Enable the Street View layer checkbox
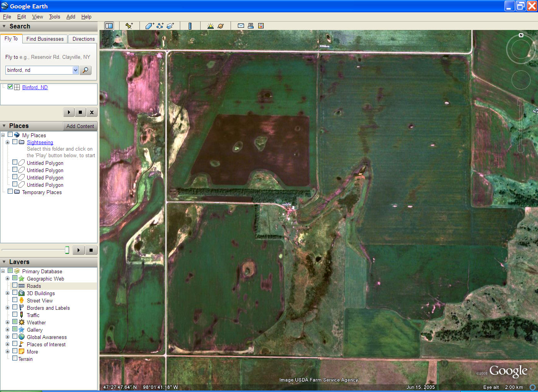 click(15, 300)
